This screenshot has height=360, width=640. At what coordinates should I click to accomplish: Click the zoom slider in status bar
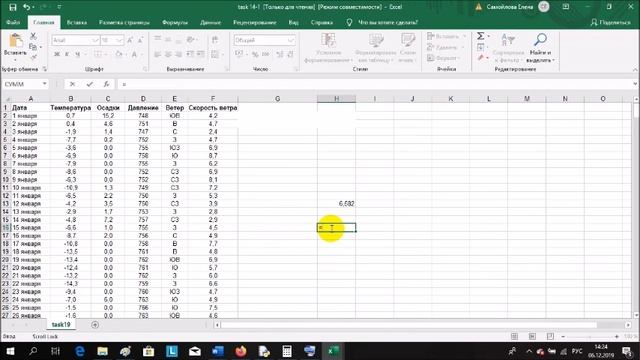point(590,336)
